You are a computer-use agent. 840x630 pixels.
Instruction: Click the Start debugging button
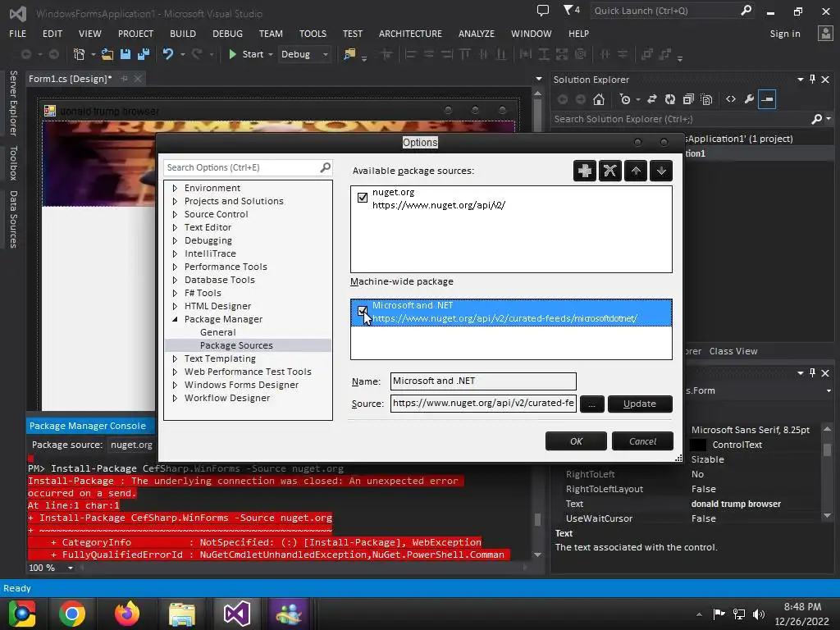[x=246, y=54]
